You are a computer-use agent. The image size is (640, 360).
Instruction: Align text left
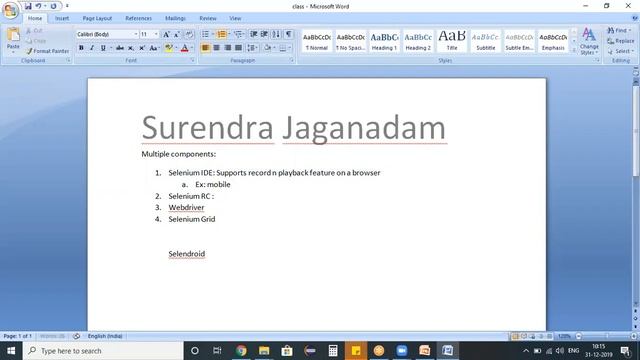point(205,48)
